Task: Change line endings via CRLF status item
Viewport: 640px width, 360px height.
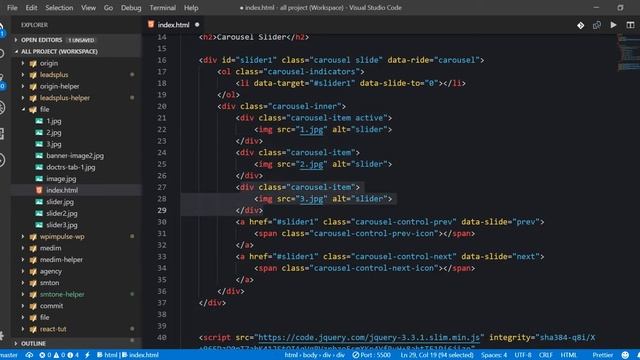Action: (545, 355)
